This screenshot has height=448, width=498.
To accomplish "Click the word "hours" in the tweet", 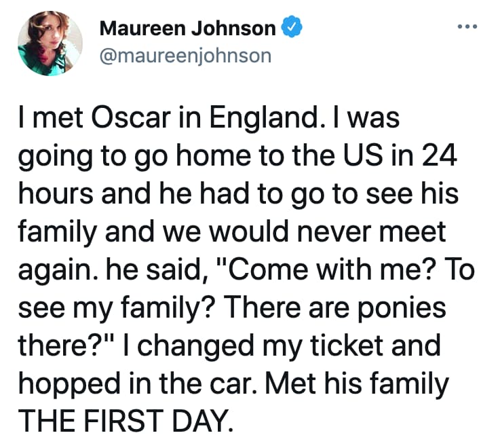I will [53, 196].
